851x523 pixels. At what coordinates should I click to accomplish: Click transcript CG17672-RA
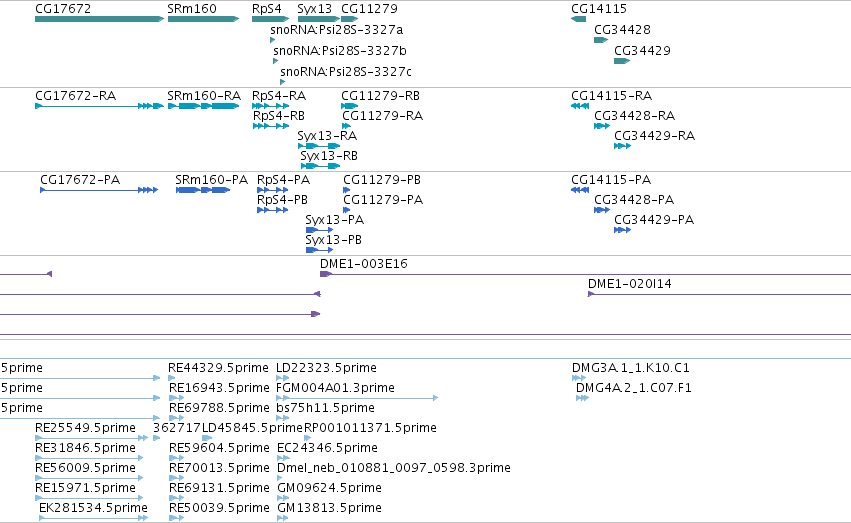75,96
